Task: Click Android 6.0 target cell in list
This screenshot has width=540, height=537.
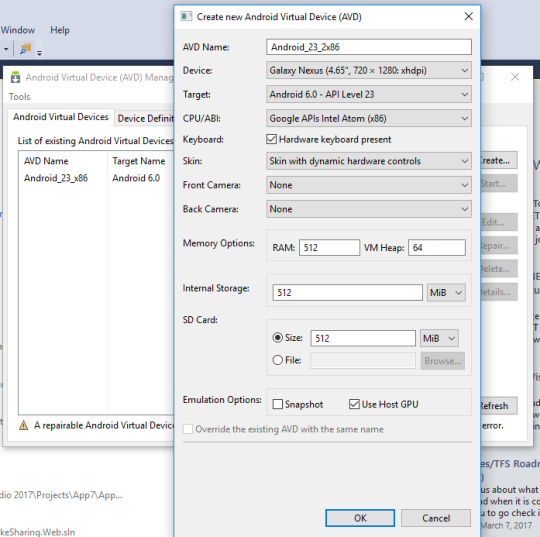Action: [x=136, y=178]
